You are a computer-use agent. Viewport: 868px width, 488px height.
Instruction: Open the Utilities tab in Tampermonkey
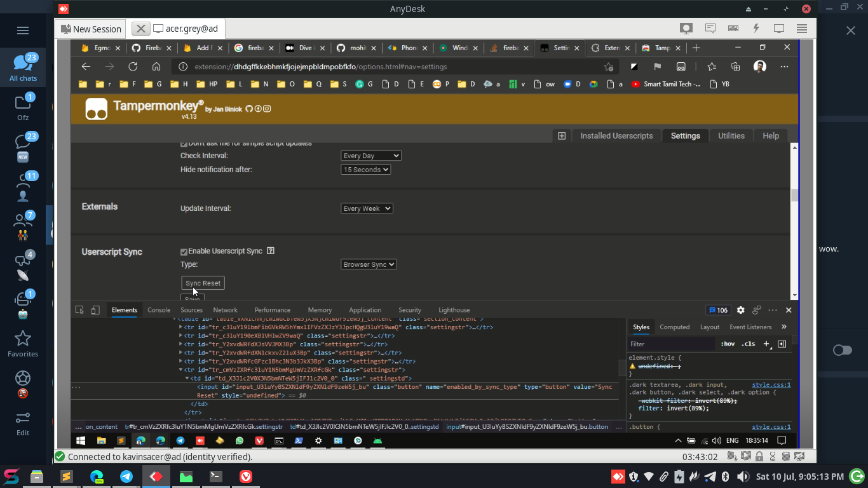(731, 135)
